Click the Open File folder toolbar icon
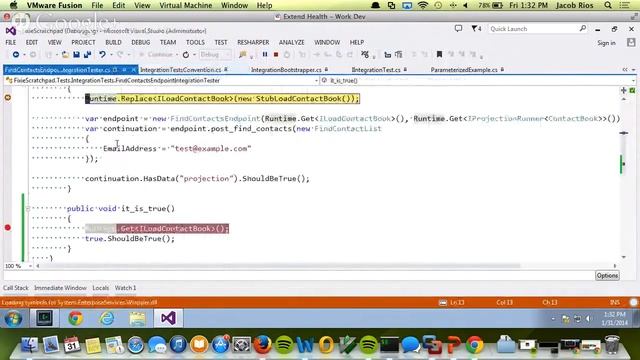640x360 pixels. pyautogui.click(x=65, y=55)
